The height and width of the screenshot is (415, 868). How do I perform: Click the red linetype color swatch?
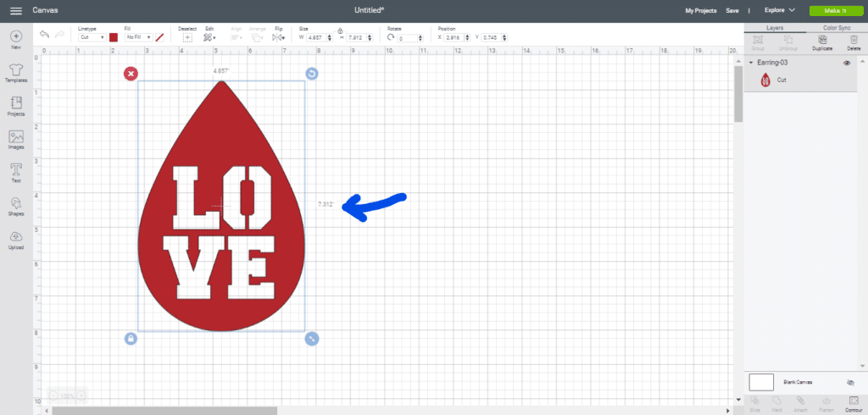(x=114, y=37)
